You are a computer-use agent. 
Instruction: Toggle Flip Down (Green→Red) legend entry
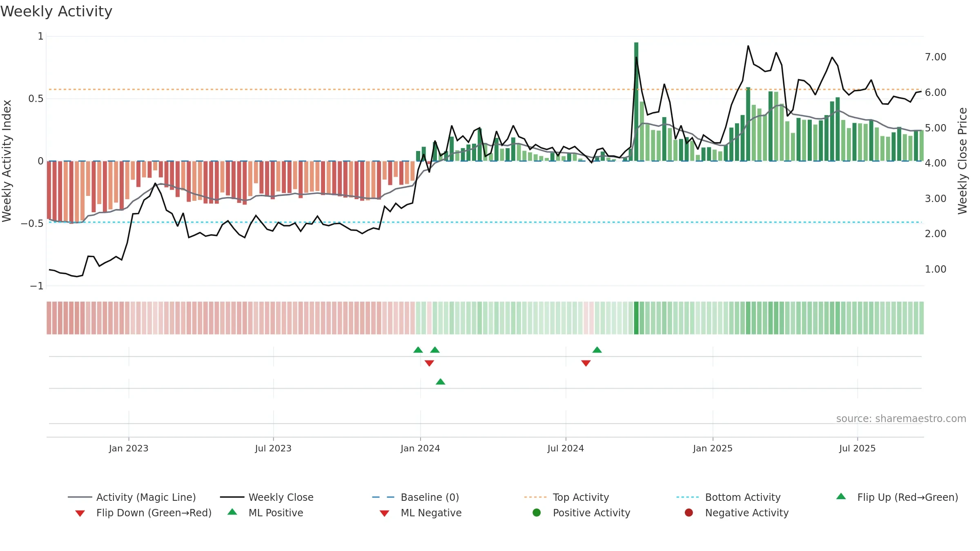point(143,513)
